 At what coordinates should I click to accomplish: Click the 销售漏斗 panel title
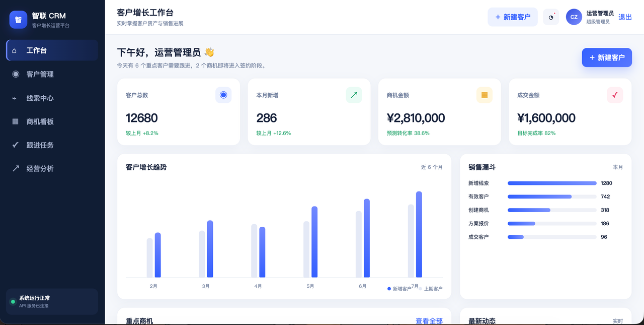[x=482, y=167]
